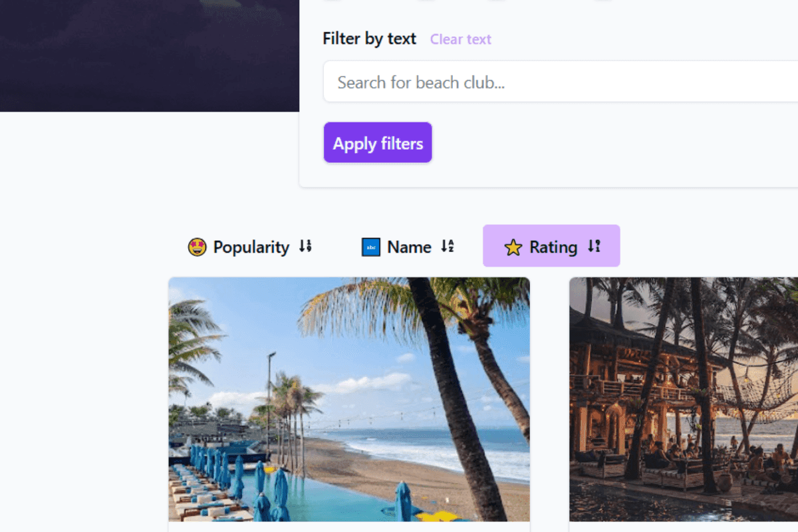Click the sort-direction arrows next to Popularity

click(x=305, y=246)
